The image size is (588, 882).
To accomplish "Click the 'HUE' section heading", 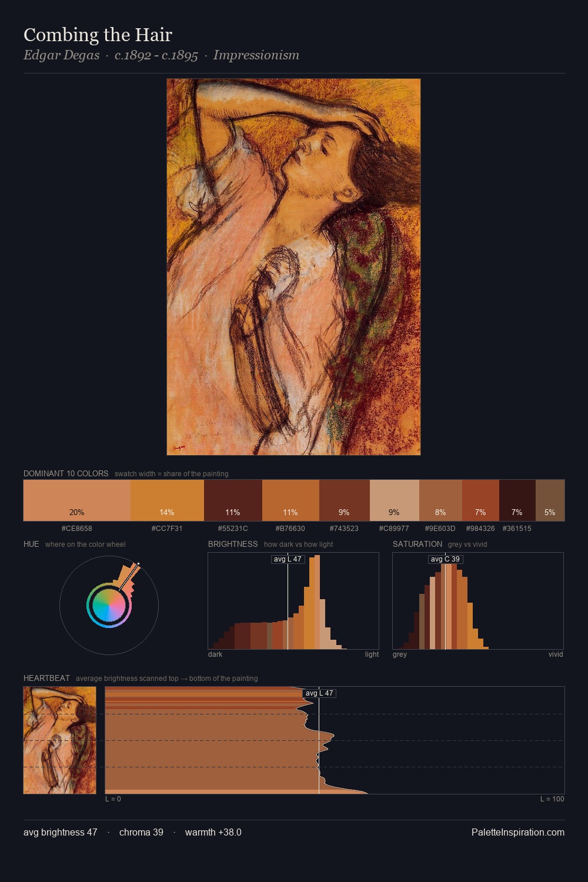I will coord(31,544).
